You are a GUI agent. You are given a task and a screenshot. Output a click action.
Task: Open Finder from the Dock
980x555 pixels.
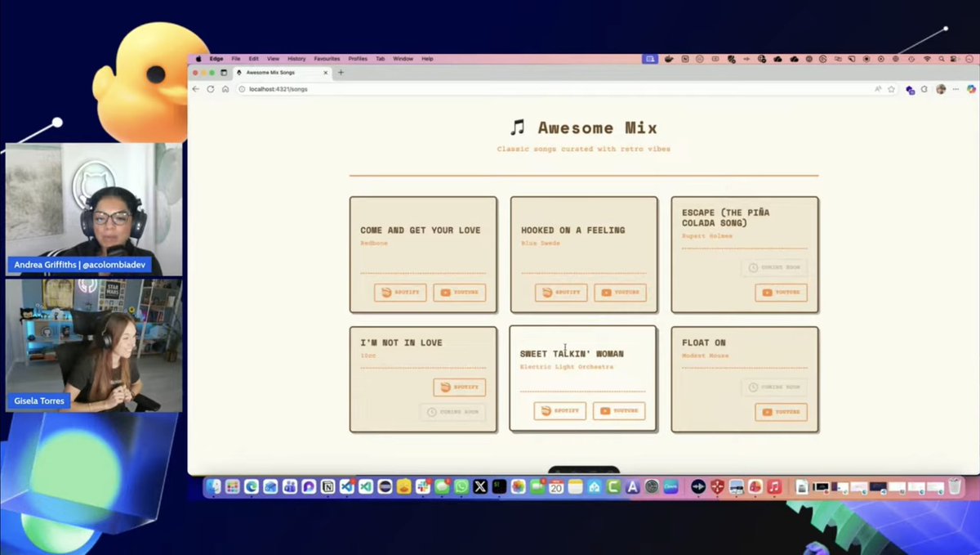(x=213, y=486)
